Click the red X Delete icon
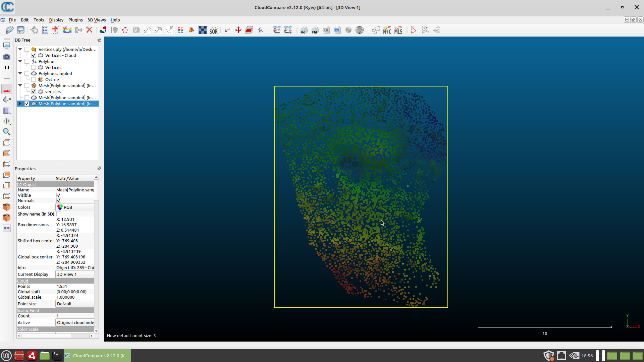This screenshot has height=362, width=644. [89, 30]
